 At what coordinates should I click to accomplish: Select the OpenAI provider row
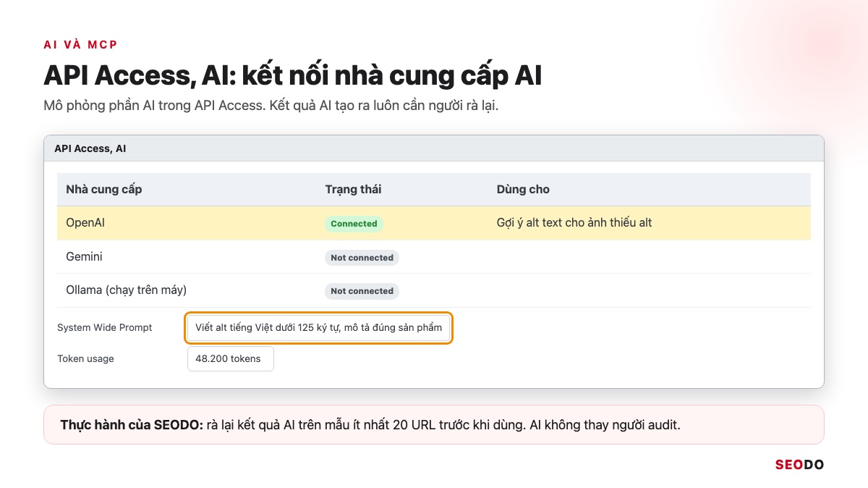pyautogui.click(x=434, y=223)
